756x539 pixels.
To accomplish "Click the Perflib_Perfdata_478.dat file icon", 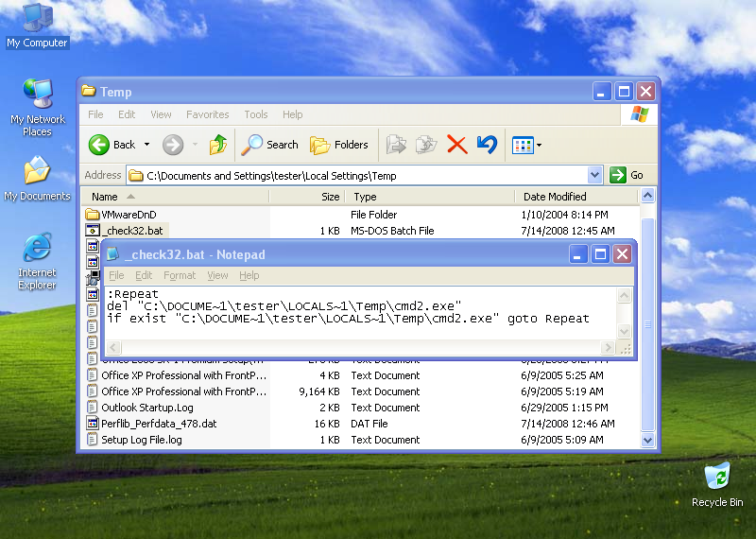I will tap(92, 424).
